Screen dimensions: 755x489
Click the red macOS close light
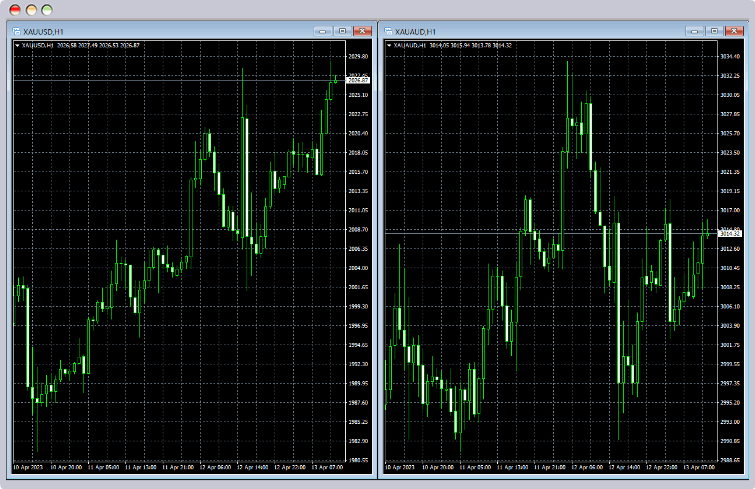coord(15,10)
